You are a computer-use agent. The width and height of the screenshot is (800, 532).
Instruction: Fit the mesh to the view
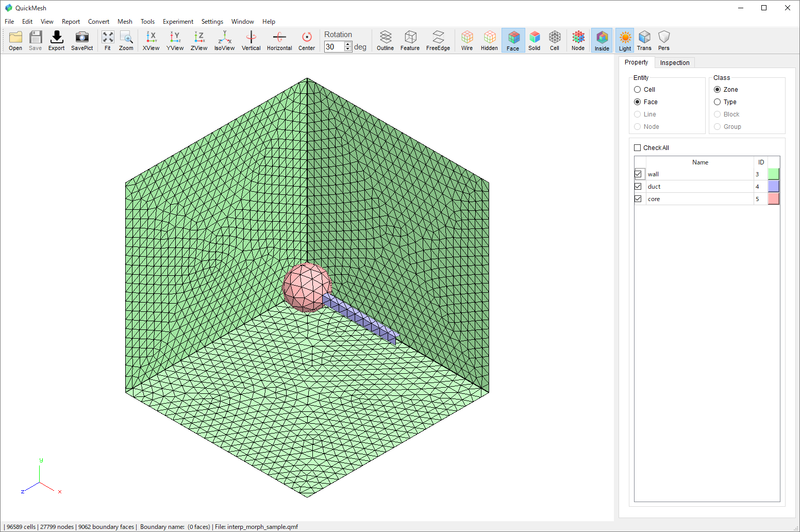(x=108, y=40)
